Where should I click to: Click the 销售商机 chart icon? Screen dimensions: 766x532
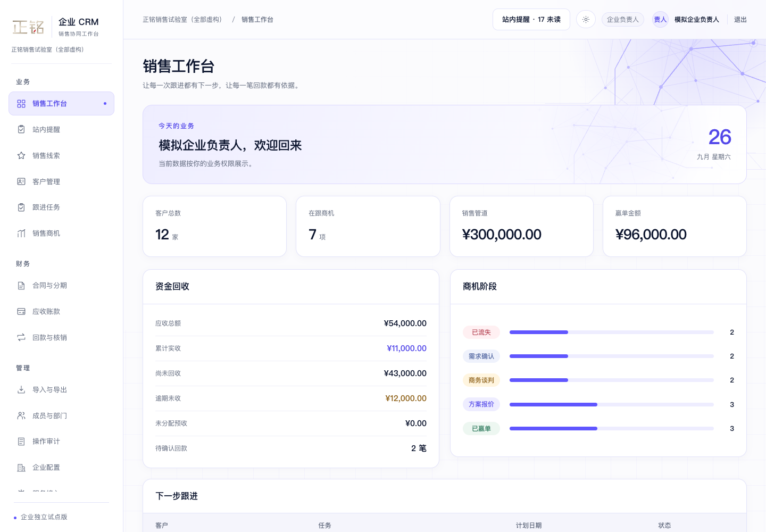pos(21,233)
